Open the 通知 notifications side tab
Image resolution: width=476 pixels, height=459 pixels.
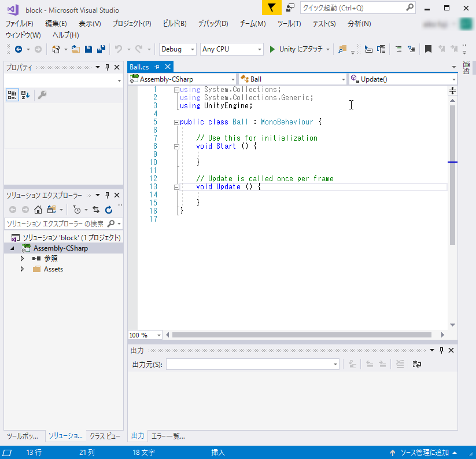(466, 68)
